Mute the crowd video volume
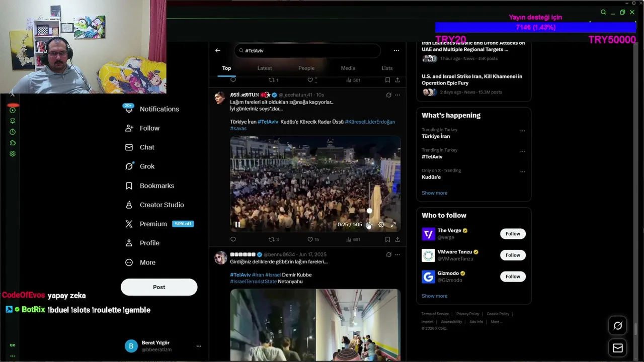This screenshot has height=362, width=644. pos(369,225)
